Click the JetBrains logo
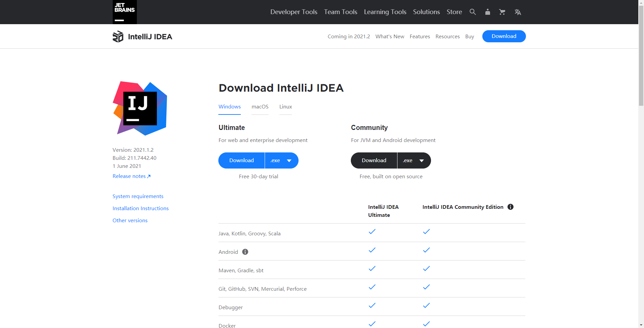Viewport: 644px width, 328px height. click(124, 12)
